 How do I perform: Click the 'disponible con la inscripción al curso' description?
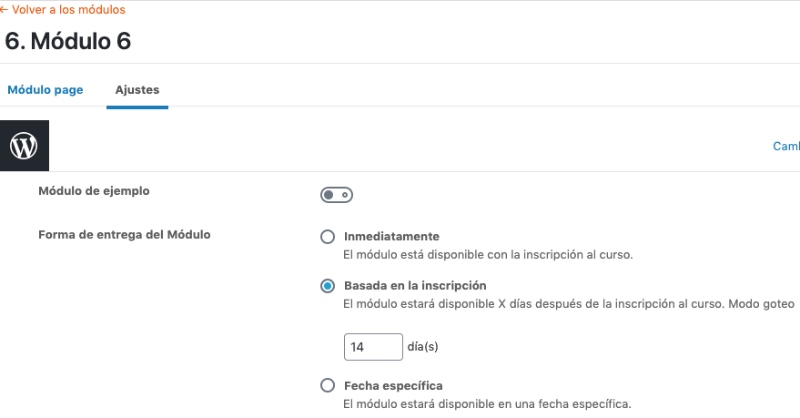tap(488, 255)
